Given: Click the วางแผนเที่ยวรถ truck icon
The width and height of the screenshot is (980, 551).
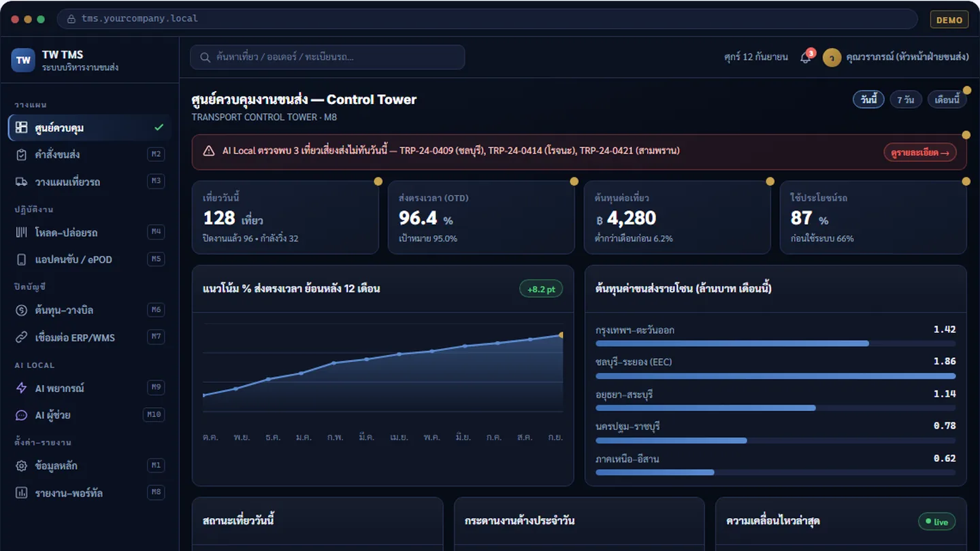Looking at the screenshot, I should coord(21,182).
